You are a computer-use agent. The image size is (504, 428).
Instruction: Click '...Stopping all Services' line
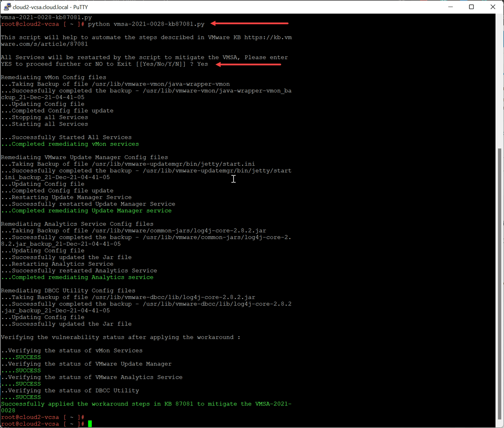coord(45,117)
